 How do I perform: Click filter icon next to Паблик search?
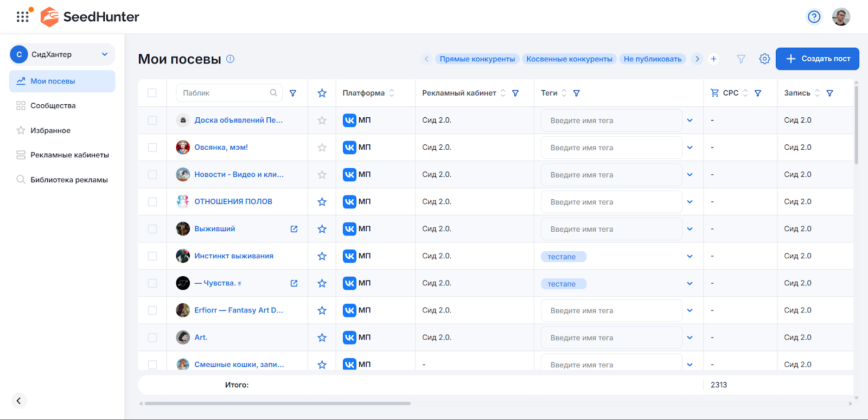point(293,93)
